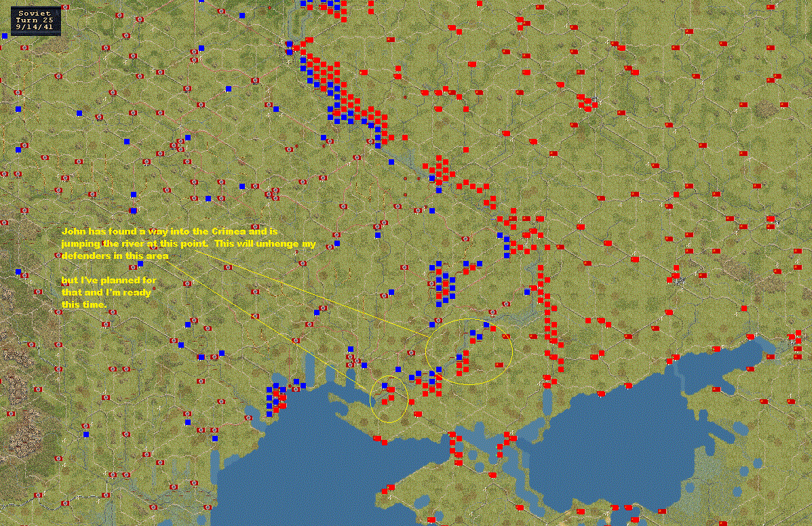Viewport: 812px width, 526px height.
Task: Open the Soviet Turn 25 date panel
Action: (x=36, y=20)
